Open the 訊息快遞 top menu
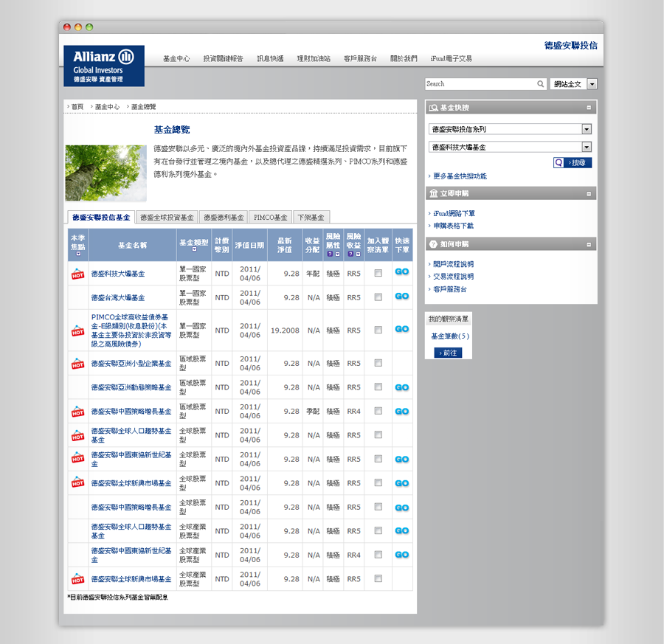Screen dimensions: 664x644 pos(270,58)
